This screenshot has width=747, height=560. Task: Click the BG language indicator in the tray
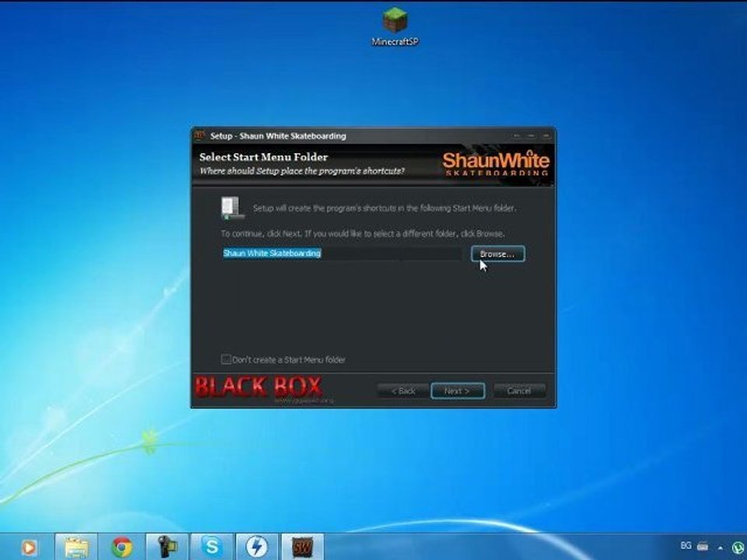[686, 546]
